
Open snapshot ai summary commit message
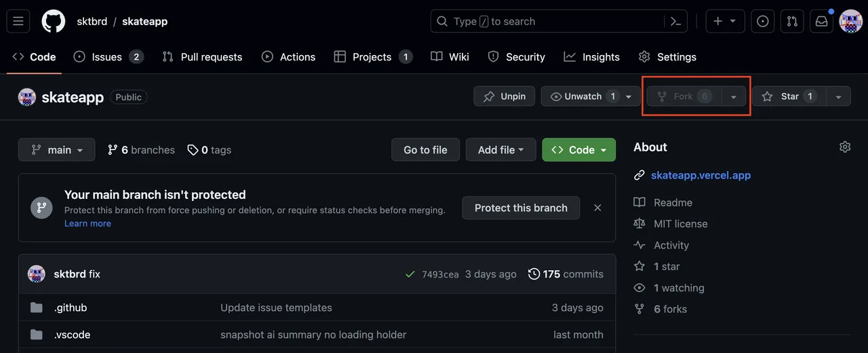click(x=313, y=335)
